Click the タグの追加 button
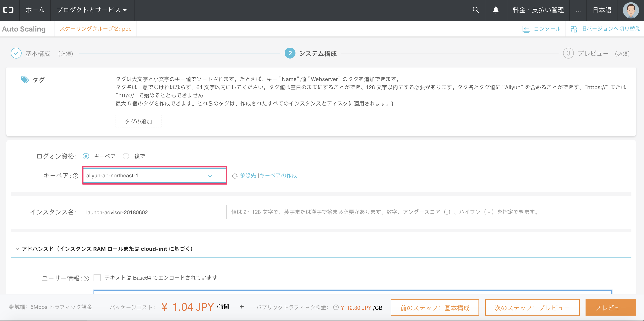This screenshot has width=644, height=321. coord(138,121)
